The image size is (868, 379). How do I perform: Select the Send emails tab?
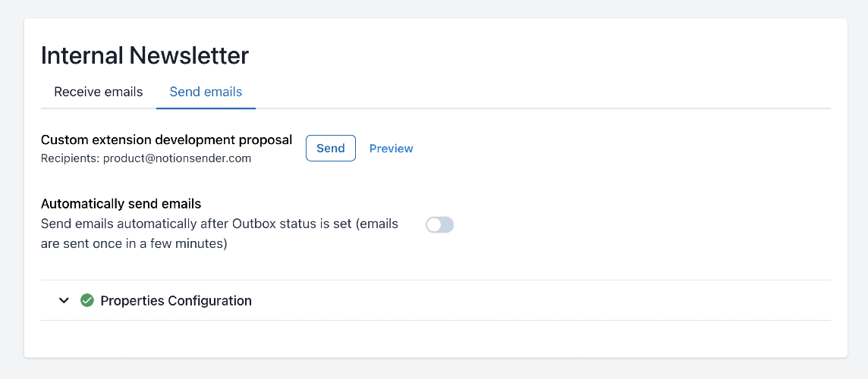click(206, 92)
